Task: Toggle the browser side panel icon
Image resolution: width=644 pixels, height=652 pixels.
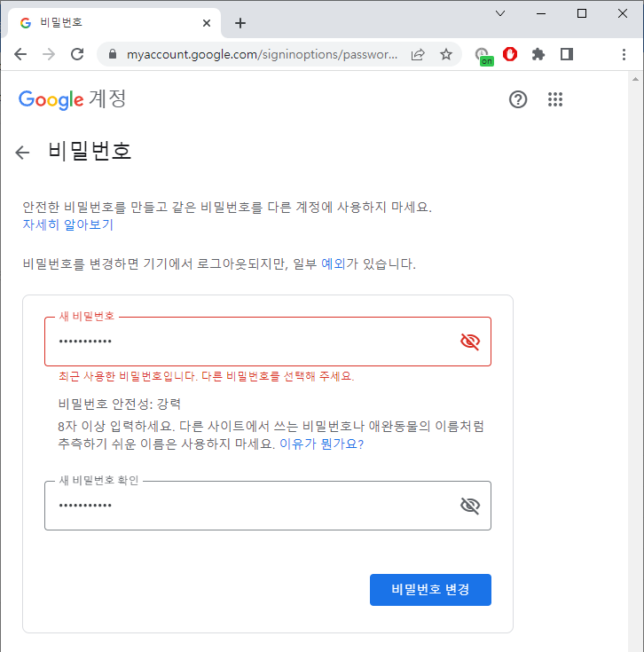Action: coord(567,54)
